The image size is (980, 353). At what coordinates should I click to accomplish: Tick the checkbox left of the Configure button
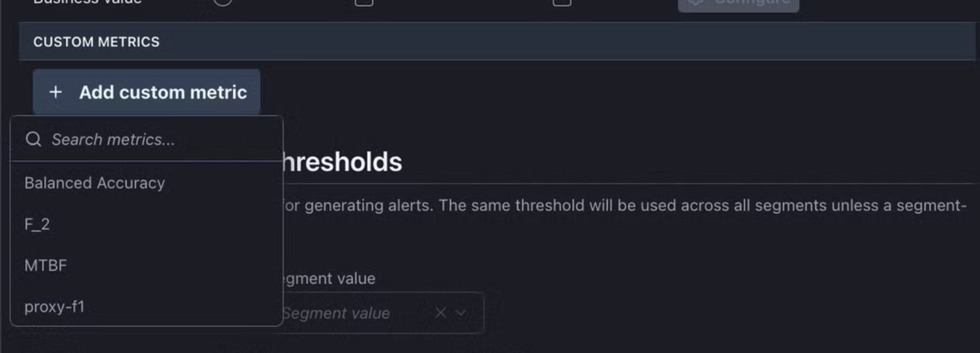point(561,2)
